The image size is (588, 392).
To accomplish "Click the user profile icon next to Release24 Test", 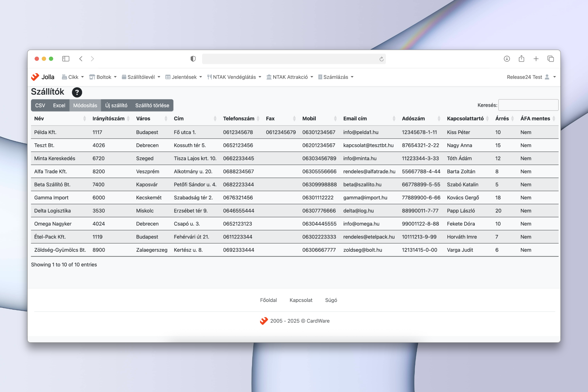I will (547, 77).
